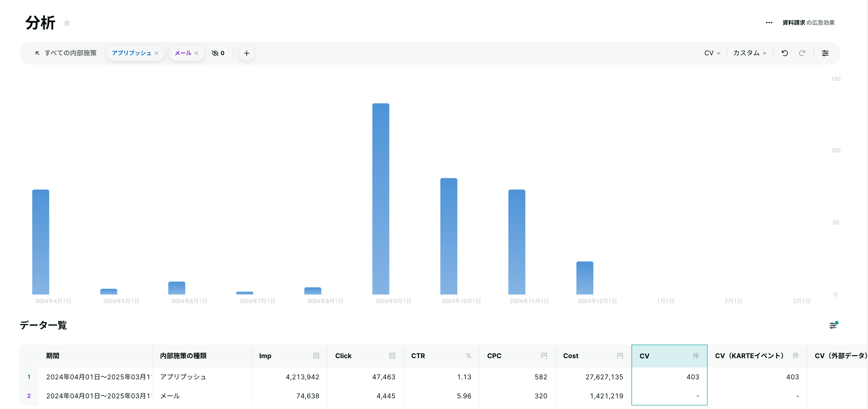Screen dimensions: 868x409
Task: Open the three-dot more options menu
Action: pos(769,23)
